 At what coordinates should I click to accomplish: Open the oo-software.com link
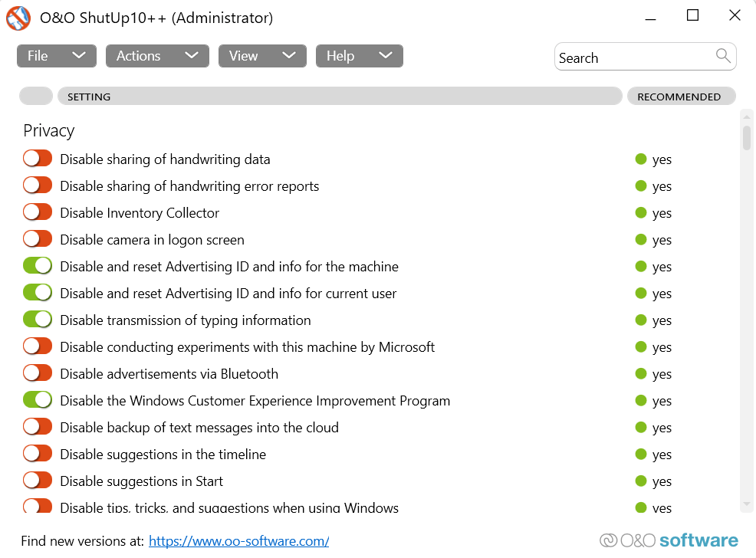point(238,541)
